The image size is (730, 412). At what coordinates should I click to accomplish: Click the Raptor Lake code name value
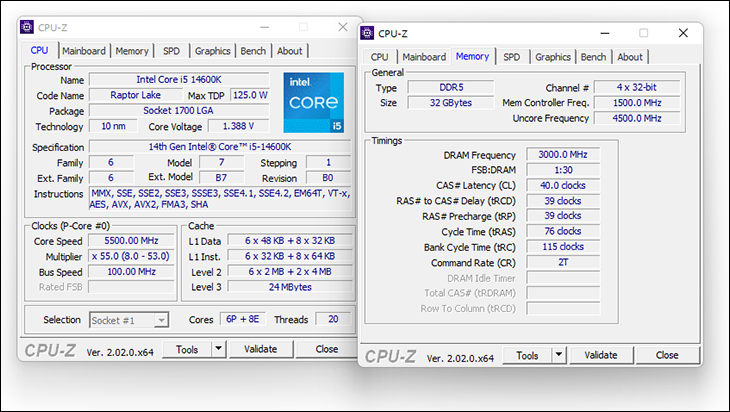135,95
